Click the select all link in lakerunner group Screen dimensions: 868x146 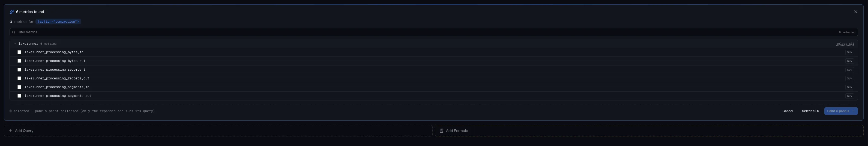tap(845, 44)
